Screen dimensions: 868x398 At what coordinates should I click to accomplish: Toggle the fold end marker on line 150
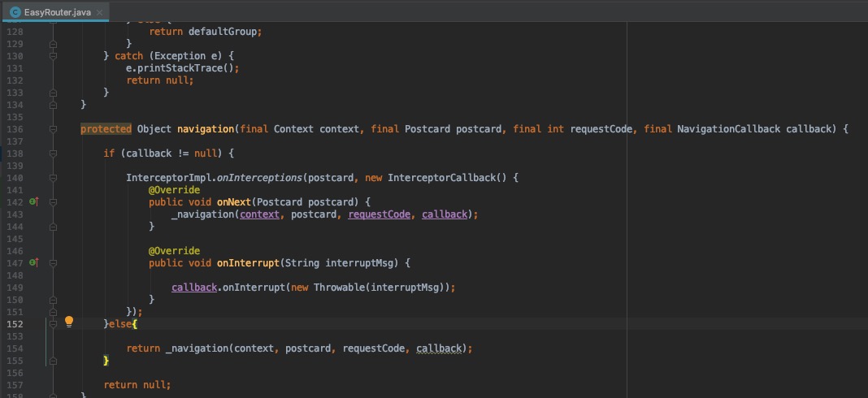[x=53, y=300]
